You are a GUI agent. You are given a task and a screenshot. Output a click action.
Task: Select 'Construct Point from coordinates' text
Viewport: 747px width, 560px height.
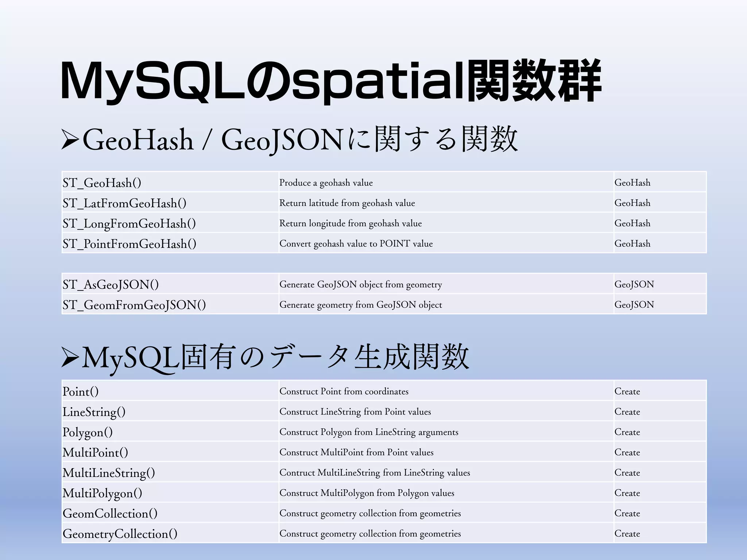click(x=344, y=391)
